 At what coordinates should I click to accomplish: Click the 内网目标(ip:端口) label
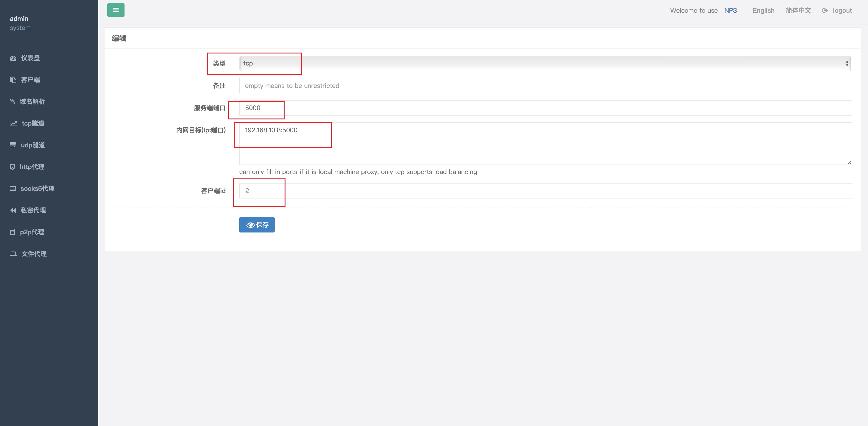(x=201, y=130)
